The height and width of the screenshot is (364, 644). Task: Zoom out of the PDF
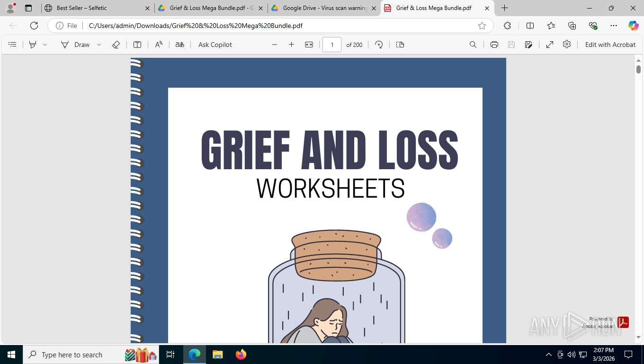tap(275, 45)
